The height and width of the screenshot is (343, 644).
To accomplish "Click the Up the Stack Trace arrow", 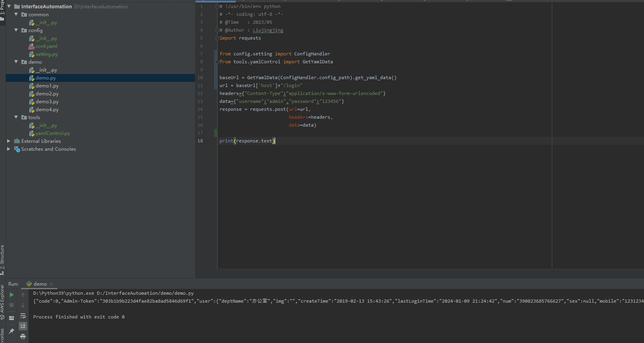I will [23, 295].
